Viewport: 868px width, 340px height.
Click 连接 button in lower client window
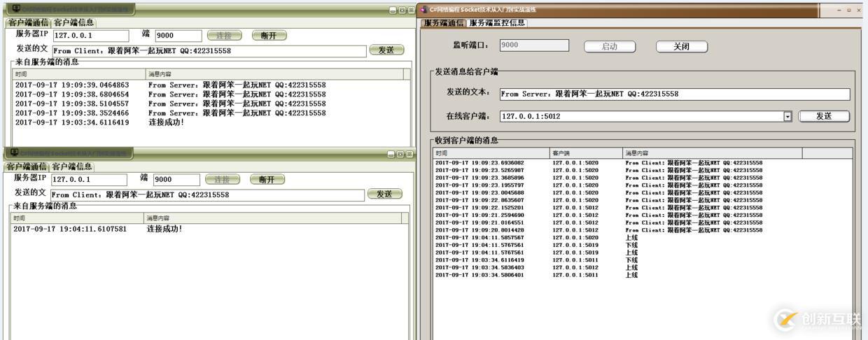(222, 180)
